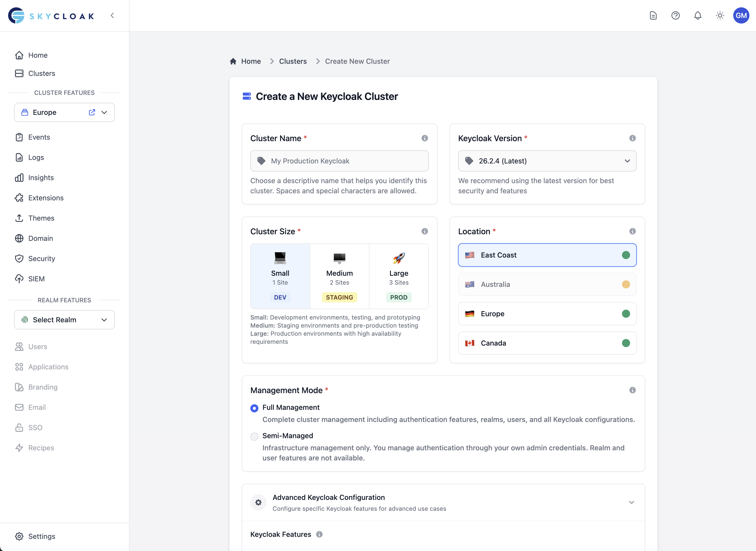This screenshot has width=756, height=551.
Task: Open the Select Realm dropdown
Action: pyautogui.click(x=64, y=320)
